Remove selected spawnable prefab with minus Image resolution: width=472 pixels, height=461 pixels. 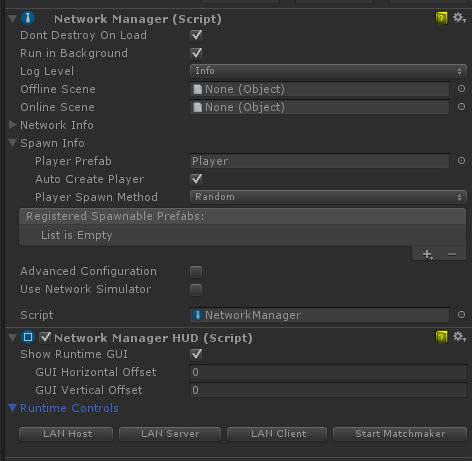(x=452, y=254)
